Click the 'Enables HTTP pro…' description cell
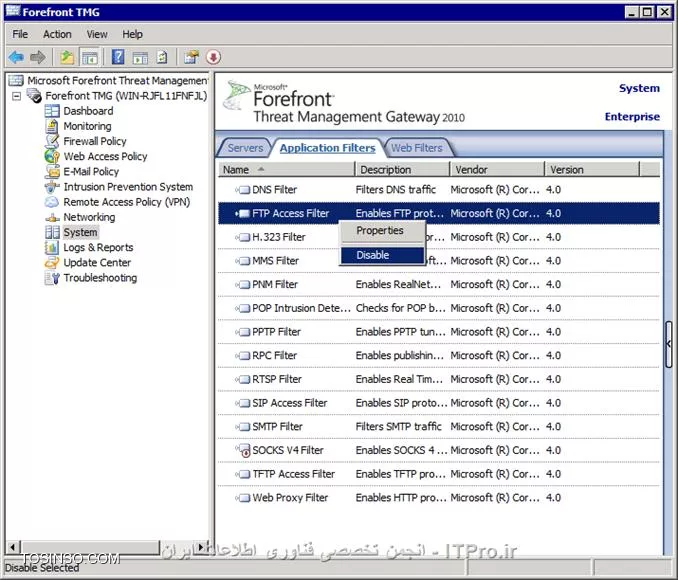The width and height of the screenshot is (678, 580). click(x=401, y=498)
